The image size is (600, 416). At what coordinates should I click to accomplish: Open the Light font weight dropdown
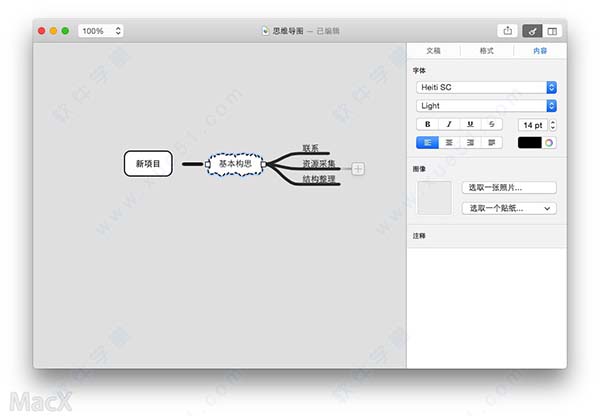(486, 106)
